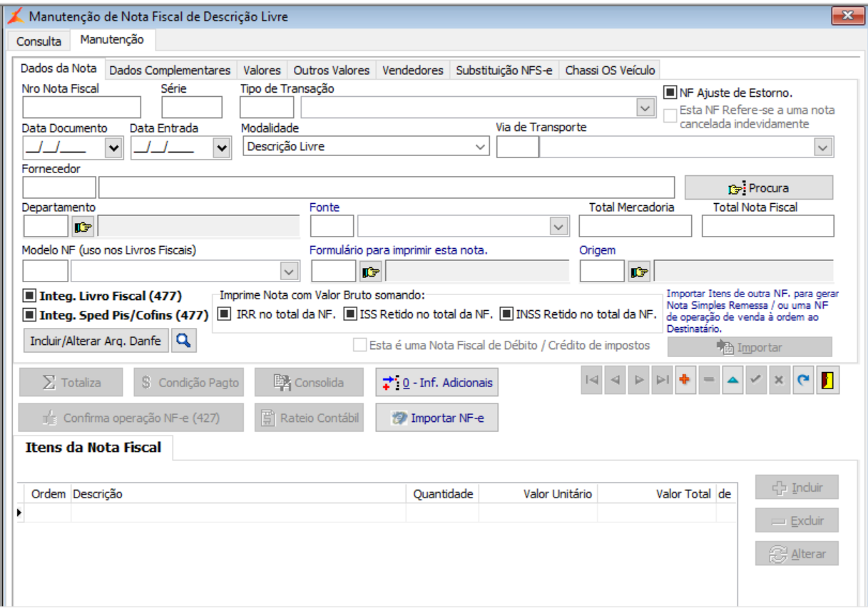
Task: Click Confirma operação NF-e (427) button
Action: click(x=131, y=418)
